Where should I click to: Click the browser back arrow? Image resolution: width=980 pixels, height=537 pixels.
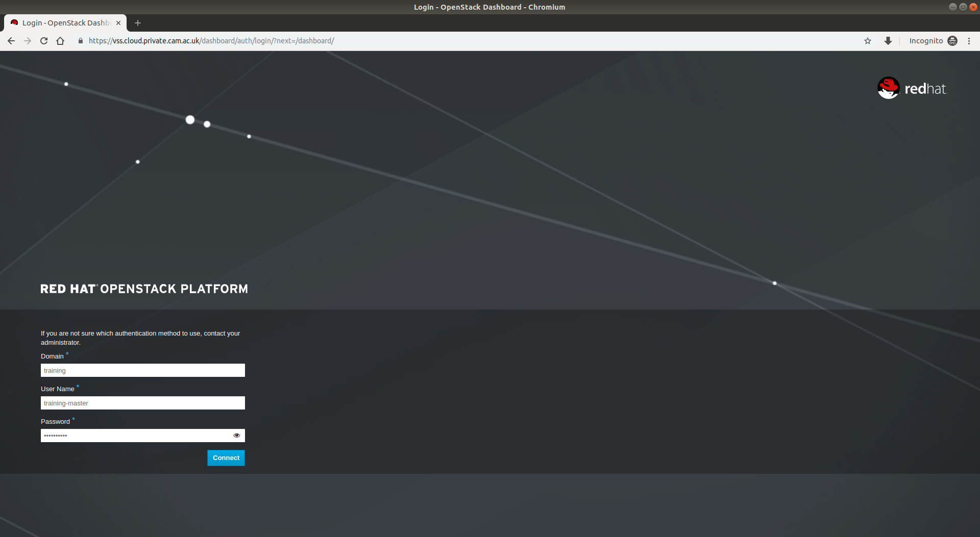(x=11, y=41)
